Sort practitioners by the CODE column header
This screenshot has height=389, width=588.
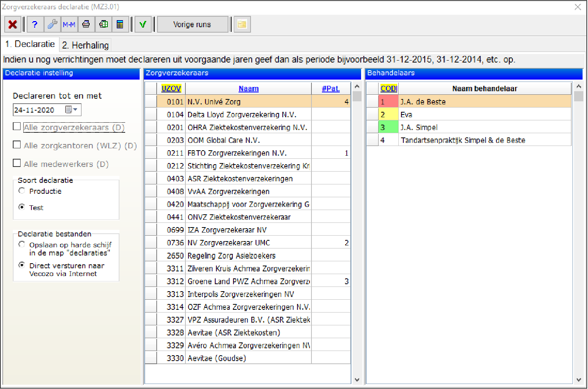click(x=389, y=89)
